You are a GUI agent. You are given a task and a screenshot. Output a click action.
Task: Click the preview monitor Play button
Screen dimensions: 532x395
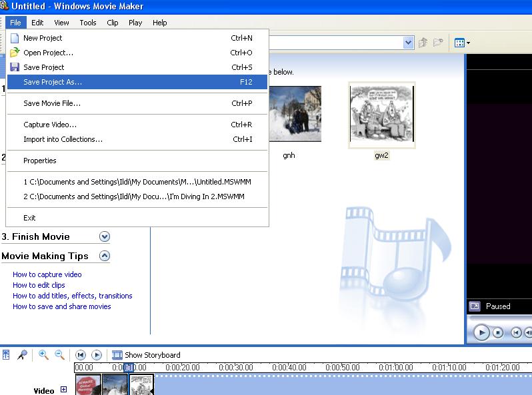(481, 332)
